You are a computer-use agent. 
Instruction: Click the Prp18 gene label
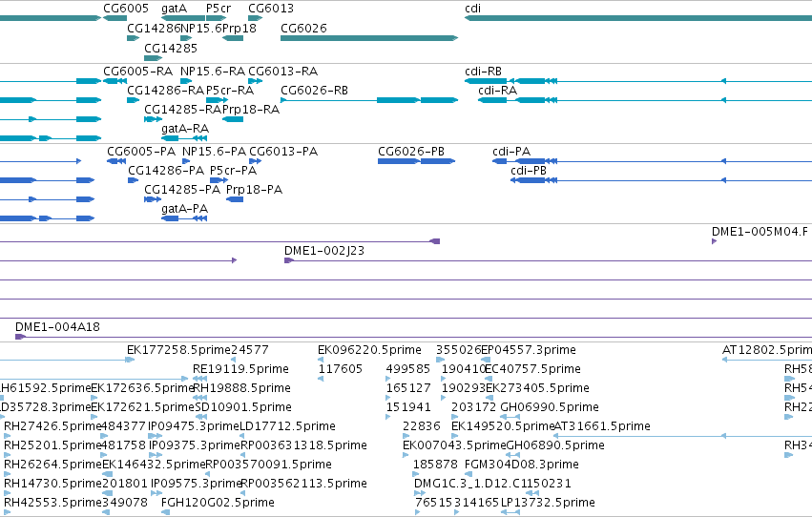(239, 28)
